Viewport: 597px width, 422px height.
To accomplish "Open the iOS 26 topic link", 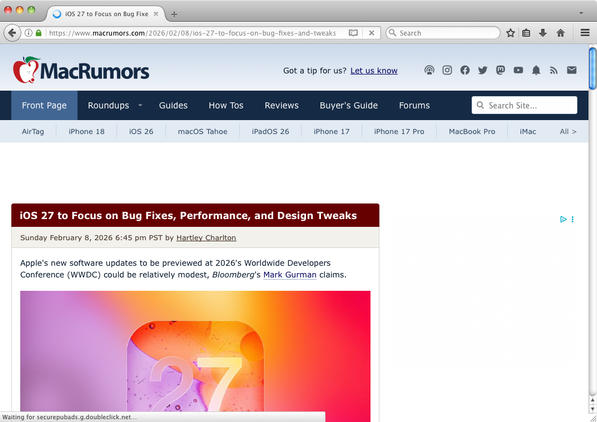I will click(141, 131).
